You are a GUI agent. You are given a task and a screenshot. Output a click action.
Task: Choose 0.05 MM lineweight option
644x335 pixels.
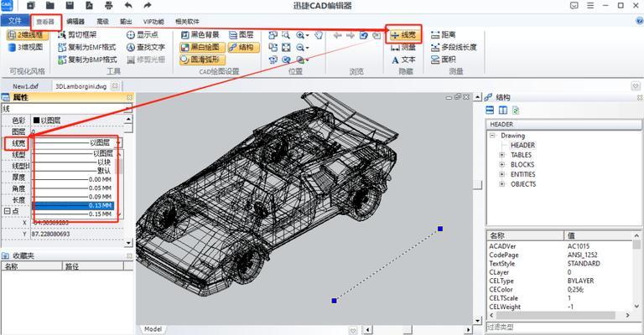pos(74,188)
